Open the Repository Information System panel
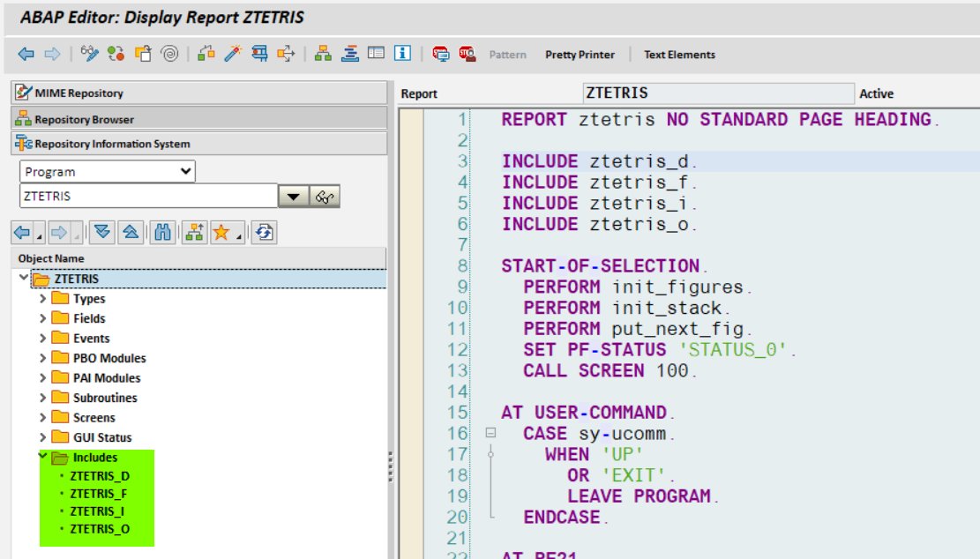 tap(199, 144)
